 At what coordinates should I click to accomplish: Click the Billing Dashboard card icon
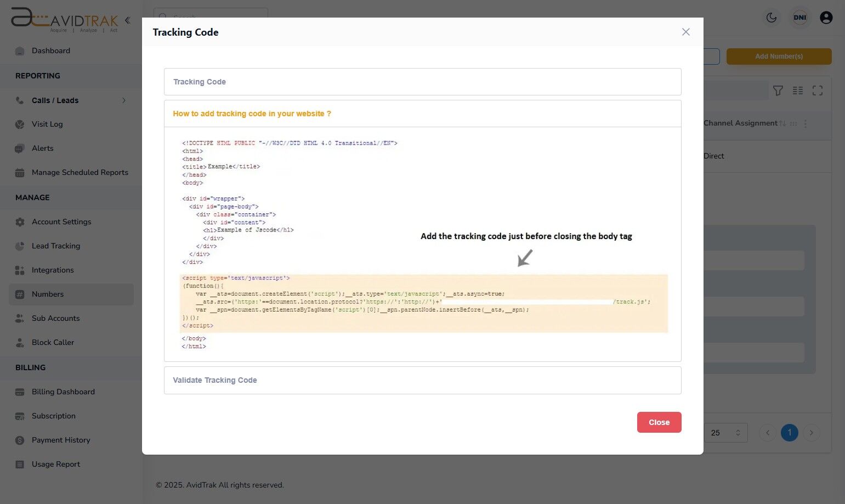(20, 392)
